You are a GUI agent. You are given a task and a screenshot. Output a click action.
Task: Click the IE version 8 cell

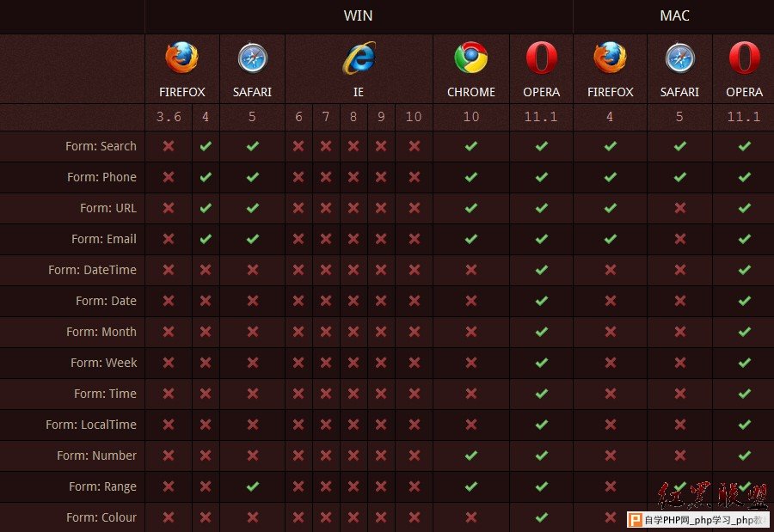353,117
